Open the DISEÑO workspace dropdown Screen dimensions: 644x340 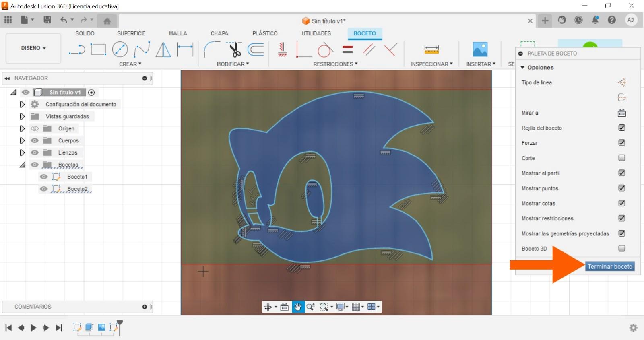33,48
